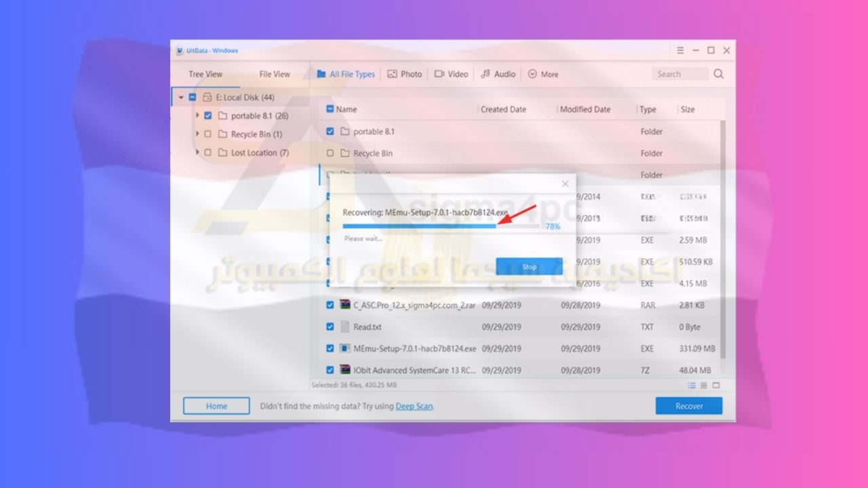
Task: Open the More file types dropdown
Action: 543,74
